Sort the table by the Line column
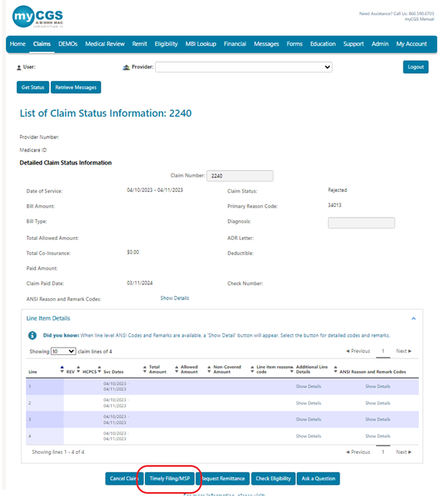Image resolution: width=448 pixels, height=497 pixels. [62, 368]
